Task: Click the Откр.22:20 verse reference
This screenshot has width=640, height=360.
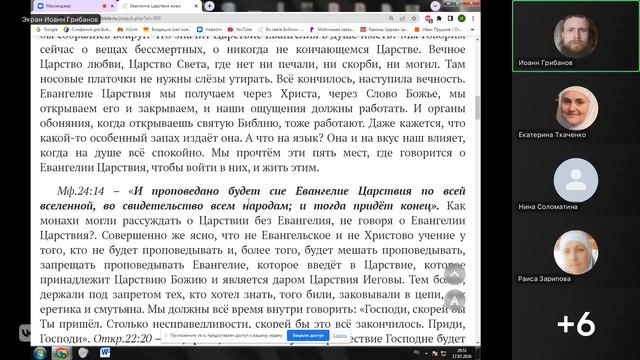Action: (122, 338)
